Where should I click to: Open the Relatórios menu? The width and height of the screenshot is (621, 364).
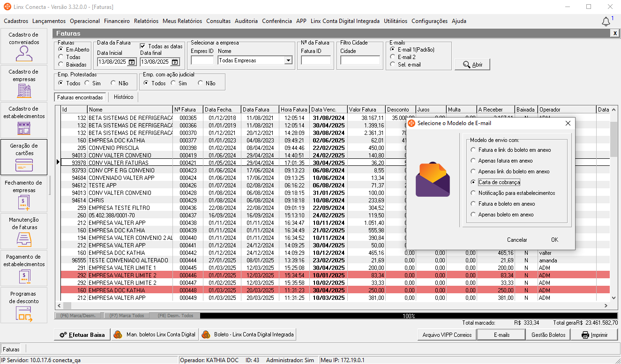[146, 21]
